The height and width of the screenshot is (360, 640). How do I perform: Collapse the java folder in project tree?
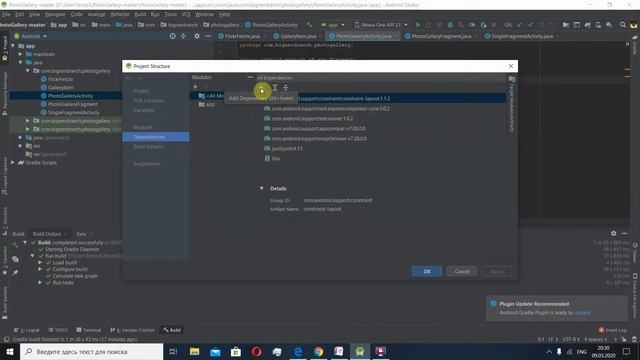(21, 62)
